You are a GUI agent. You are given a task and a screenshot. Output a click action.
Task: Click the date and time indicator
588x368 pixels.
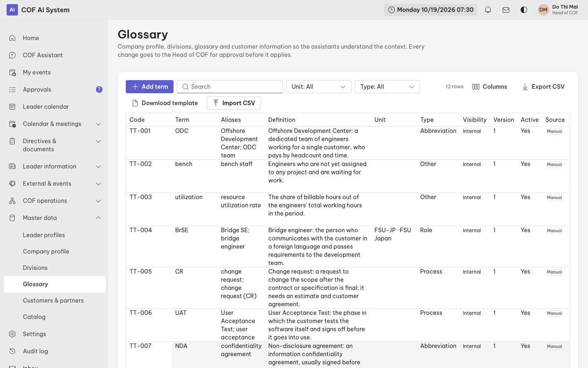[430, 10]
